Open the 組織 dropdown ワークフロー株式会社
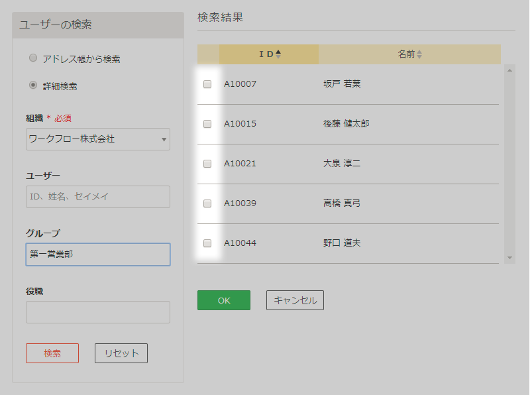The image size is (532, 395). (98, 139)
